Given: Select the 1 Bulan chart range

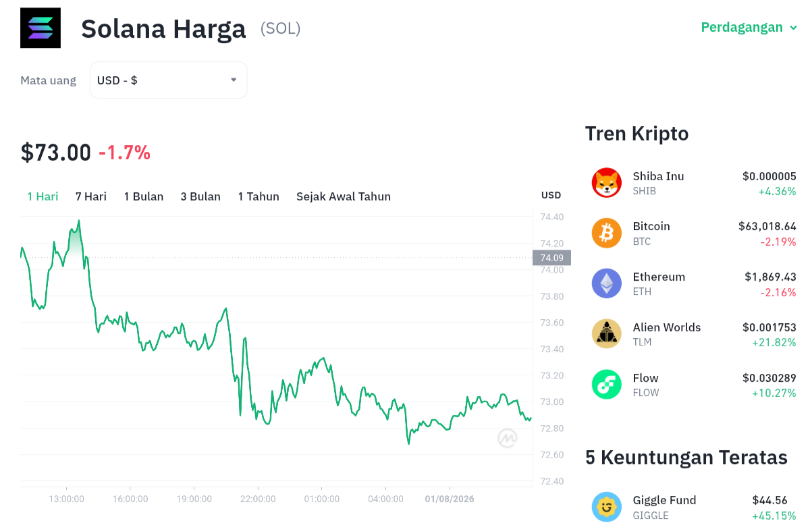Looking at the screenshot, I should click(x=144, y=196).
